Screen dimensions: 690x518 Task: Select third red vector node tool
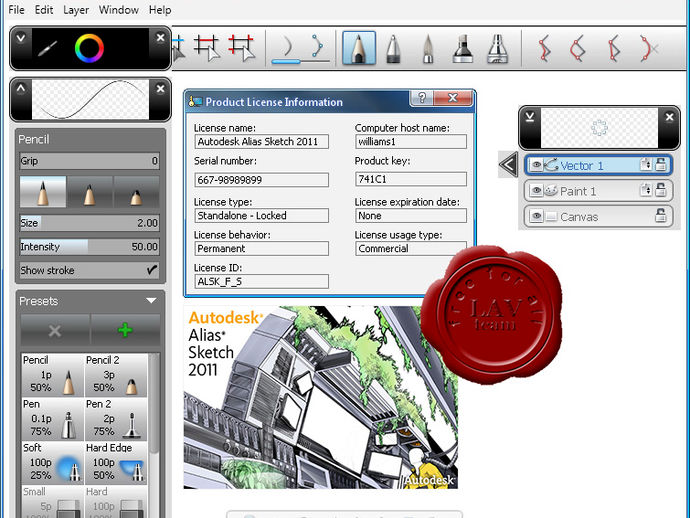(x=613, y=48)
